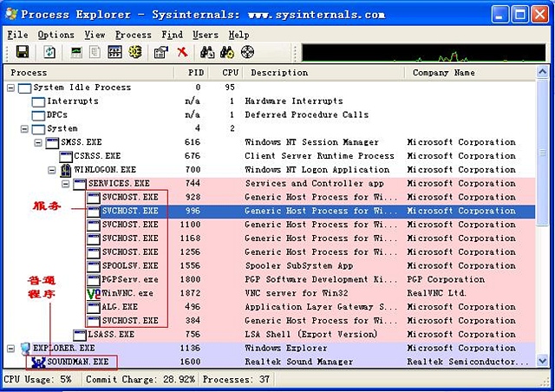Collapse the System tree node
The height and width of the screenshot is (392, 555).
(x=24, y=129)
